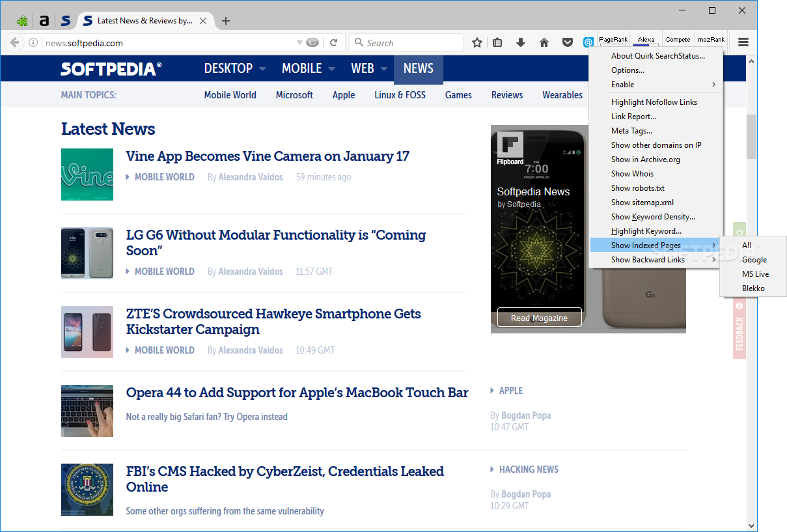Open the Reviews topic
Viewport: 787px width, 532px height.
507,95
